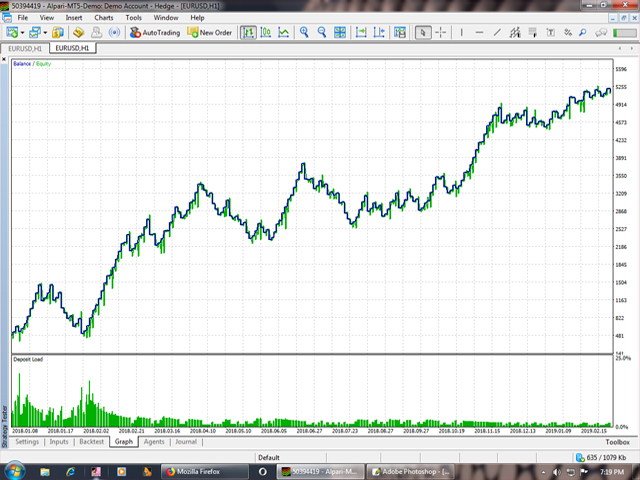
Task: Open indicators/templates list icon
Action: (x=400, y=32)
